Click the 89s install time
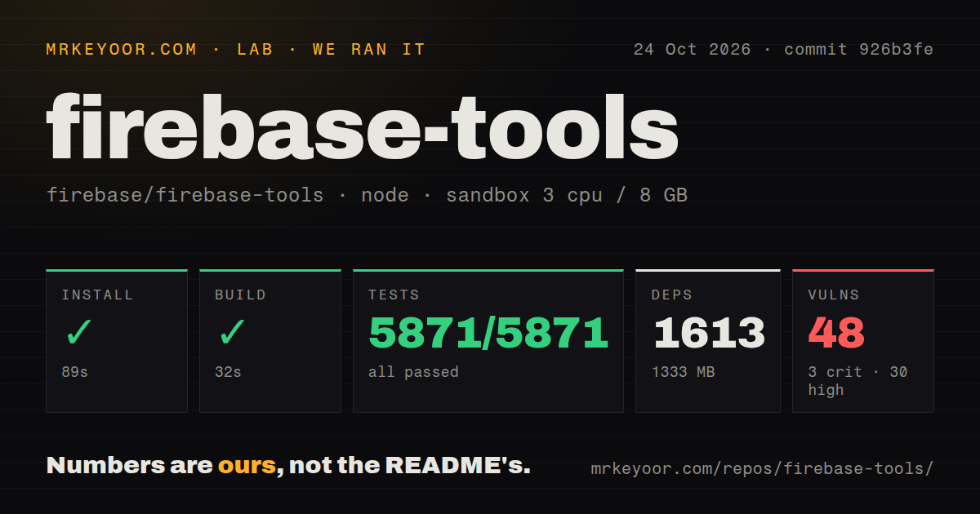 (75, 372)
